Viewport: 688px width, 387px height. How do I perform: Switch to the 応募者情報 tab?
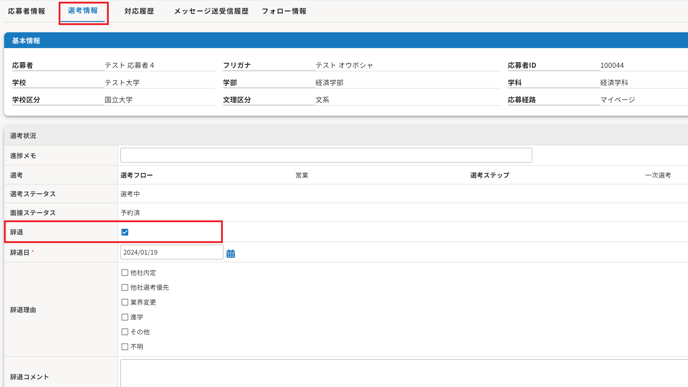point(26,11)
